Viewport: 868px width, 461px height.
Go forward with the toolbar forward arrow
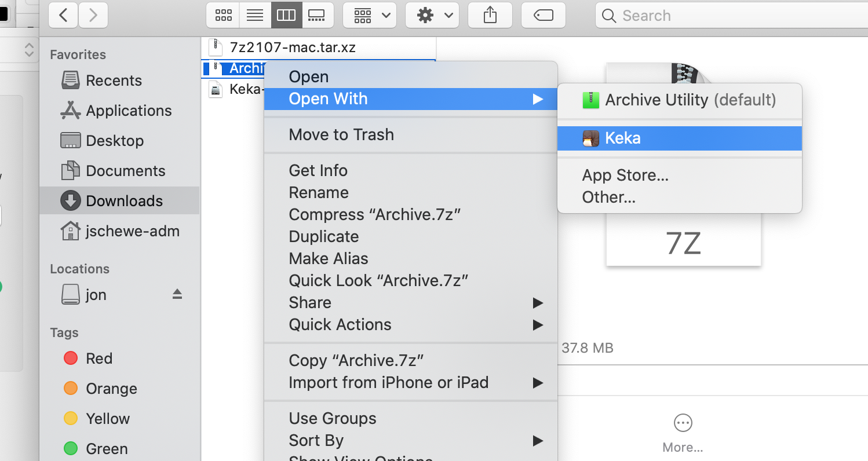(x=93, y=15)
